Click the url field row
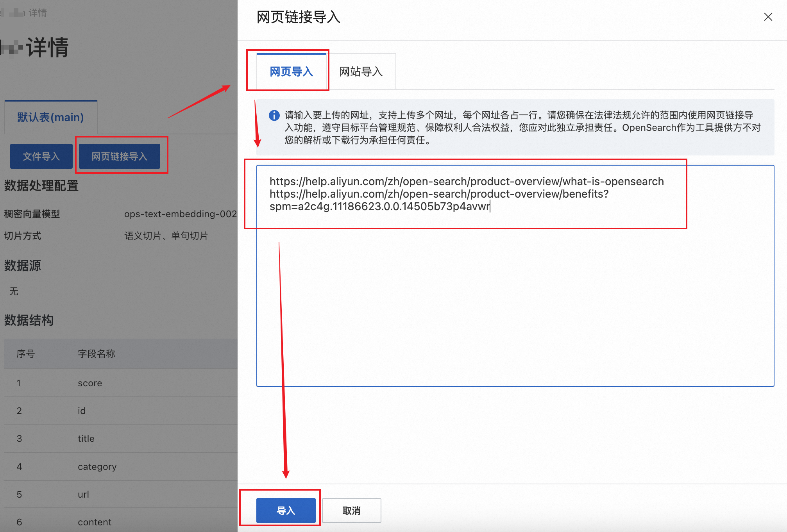The width and height of the screenshot is (787, 532). tap(121, 495)
